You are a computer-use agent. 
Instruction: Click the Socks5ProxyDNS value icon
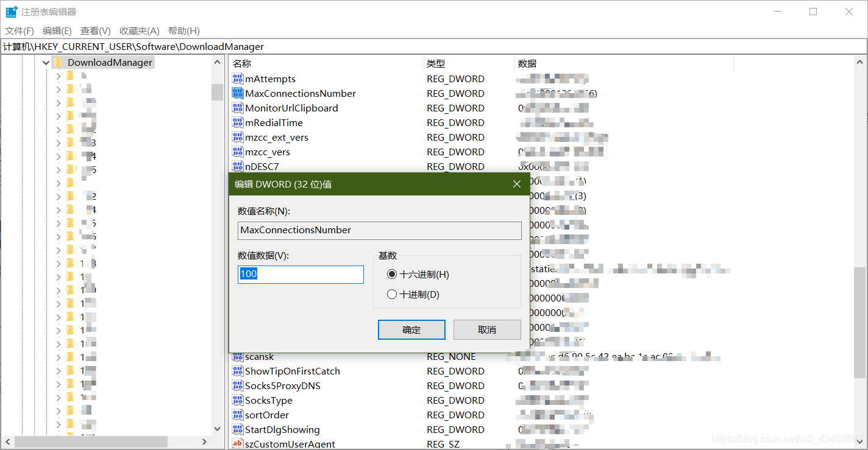click(x=238, y=385)
